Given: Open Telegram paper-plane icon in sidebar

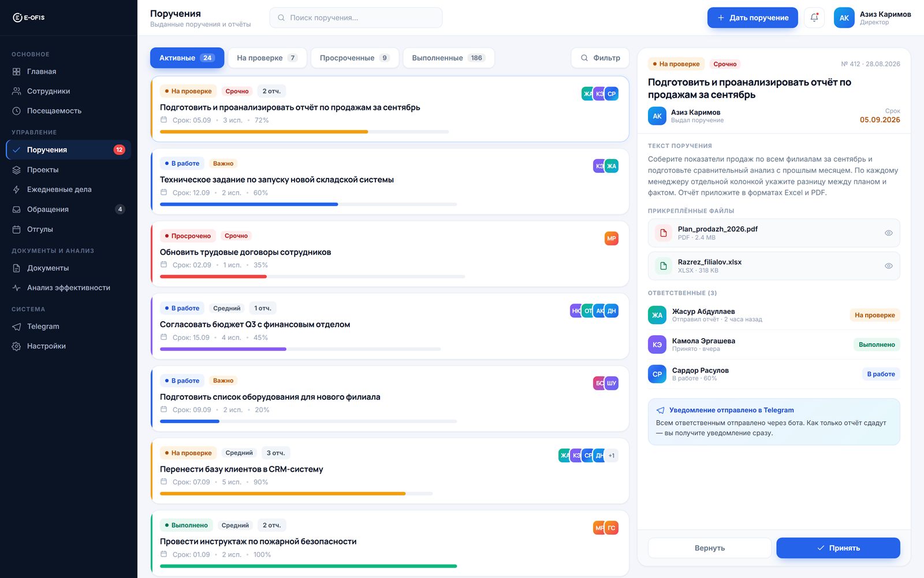Looking at the screenshot, I should pos(16,327).
